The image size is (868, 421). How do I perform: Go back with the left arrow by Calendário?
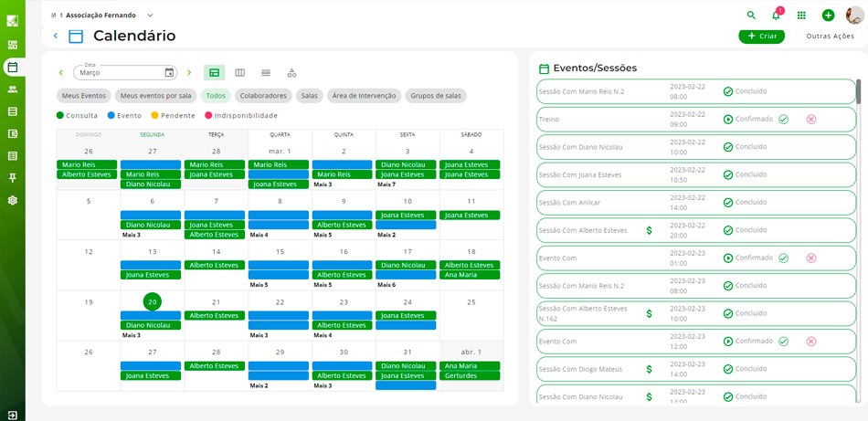pos(56,36)
